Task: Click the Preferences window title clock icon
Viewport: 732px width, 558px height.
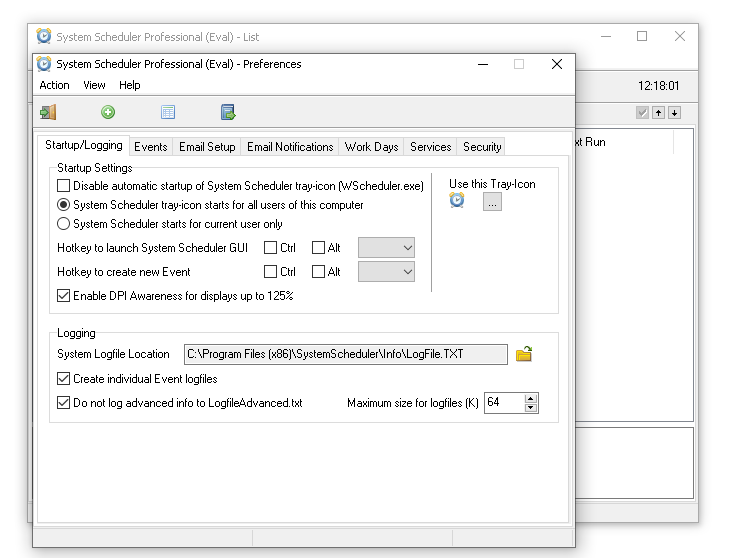Action: (44, 64)
